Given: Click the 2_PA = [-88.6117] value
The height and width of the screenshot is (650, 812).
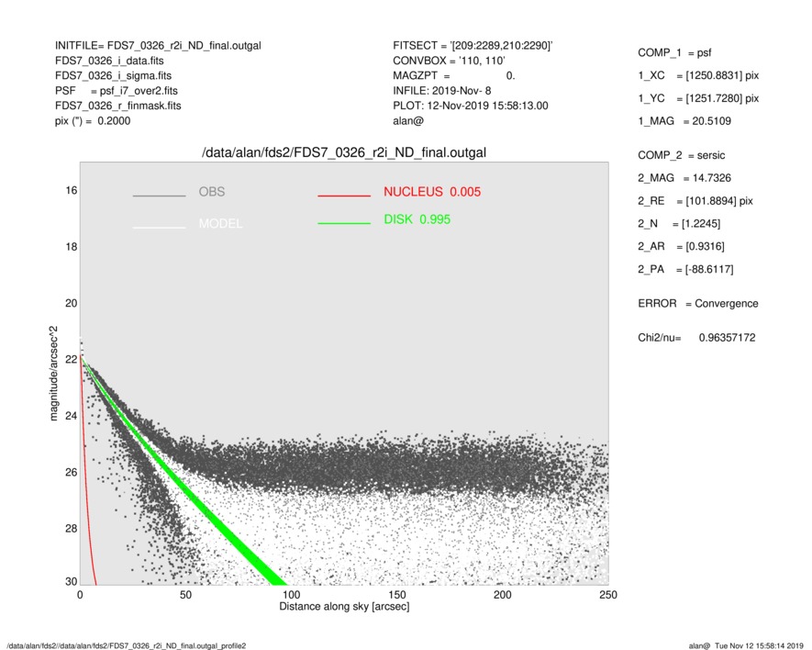Looking at the screenshot, I should (685, 270).
